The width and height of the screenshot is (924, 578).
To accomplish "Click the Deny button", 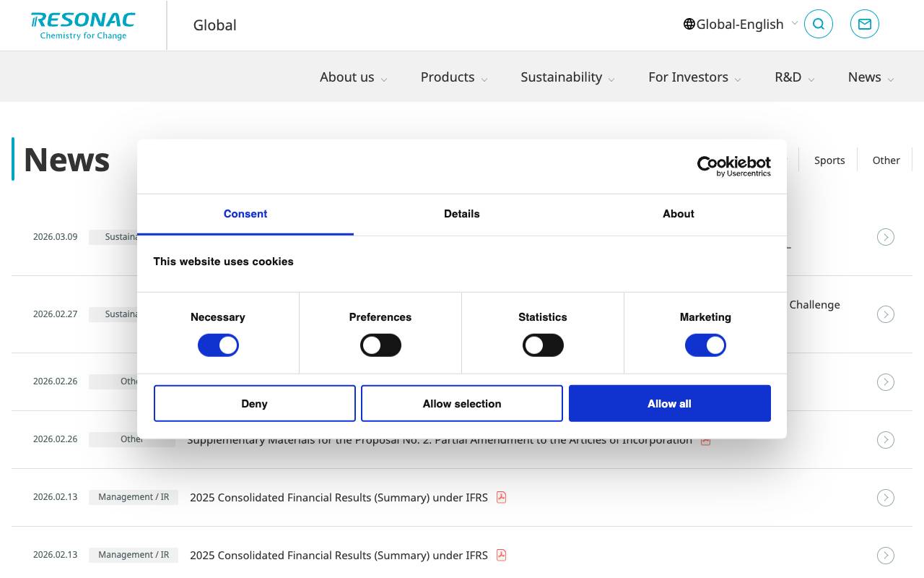I will click(x=254, y=403).
